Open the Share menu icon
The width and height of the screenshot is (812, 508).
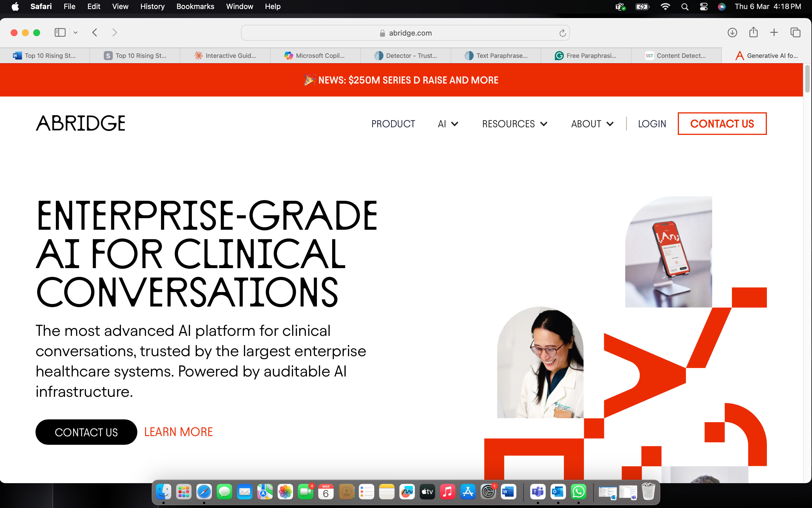point(753,32)
